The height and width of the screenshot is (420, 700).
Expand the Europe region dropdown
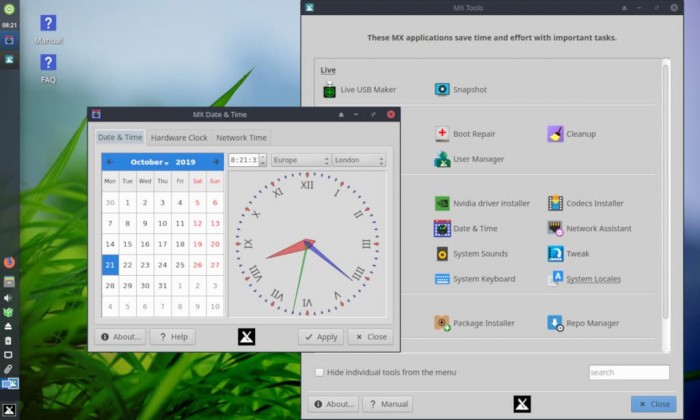click(300, 160)
